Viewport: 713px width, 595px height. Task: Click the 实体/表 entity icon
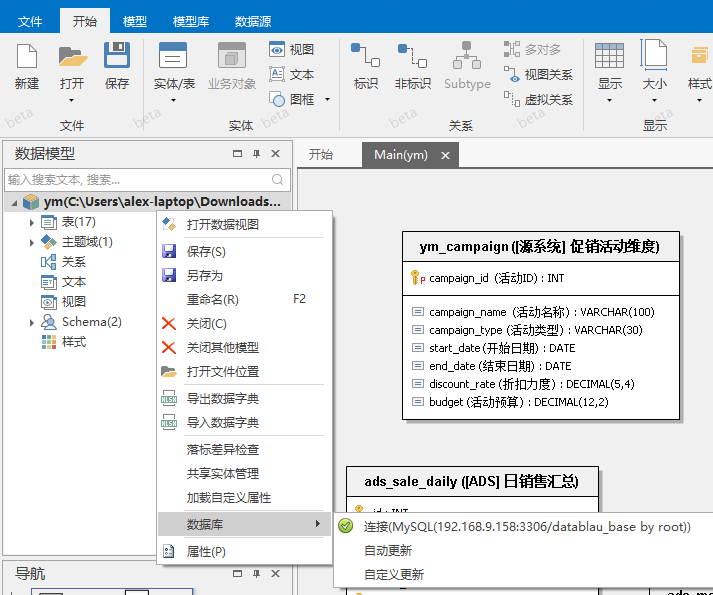173,55
